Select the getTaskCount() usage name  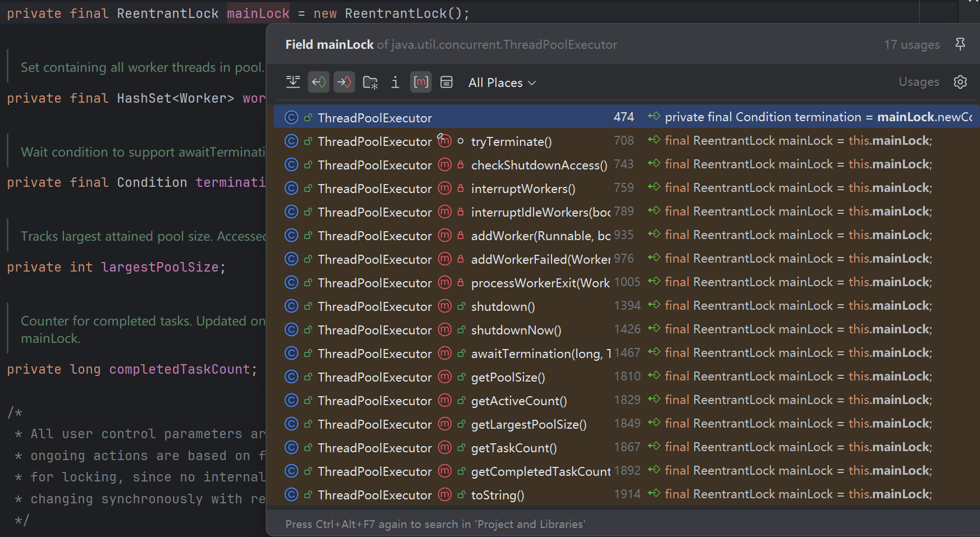point(514,448)
